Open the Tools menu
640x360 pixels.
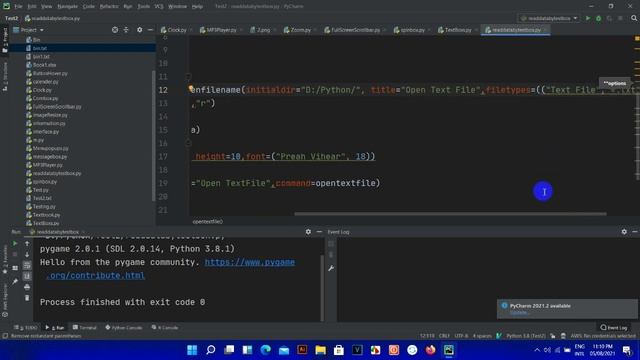tap(143, 7)
